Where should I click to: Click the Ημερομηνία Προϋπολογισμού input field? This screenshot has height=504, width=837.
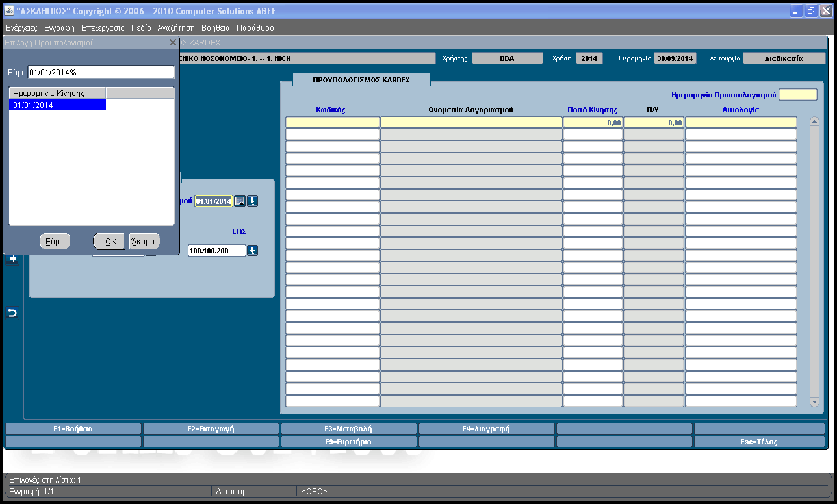tap(797, 95)
